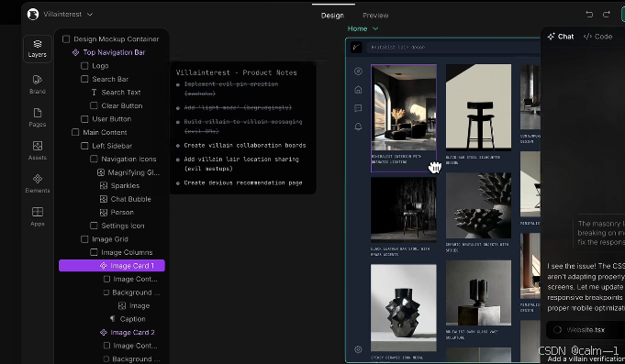Viewport: 625px width, 364px height.
Task: Click the mockup home icon
Action: (358, 90)
